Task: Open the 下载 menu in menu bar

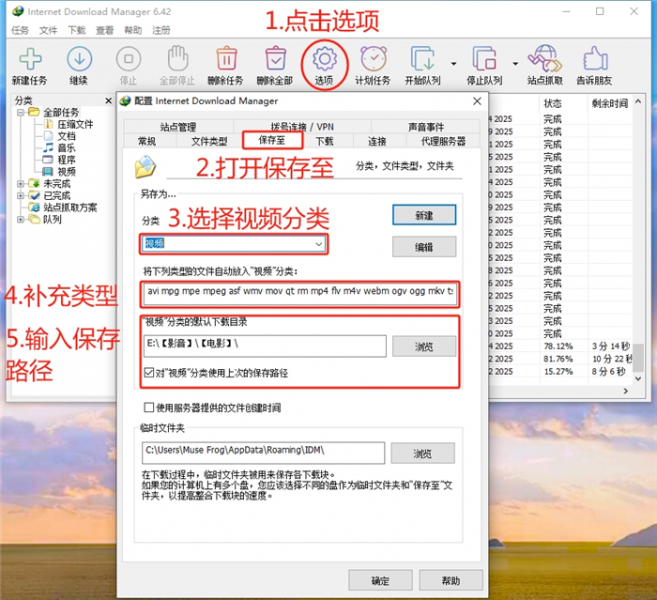Action: click(x=77, y=30)
